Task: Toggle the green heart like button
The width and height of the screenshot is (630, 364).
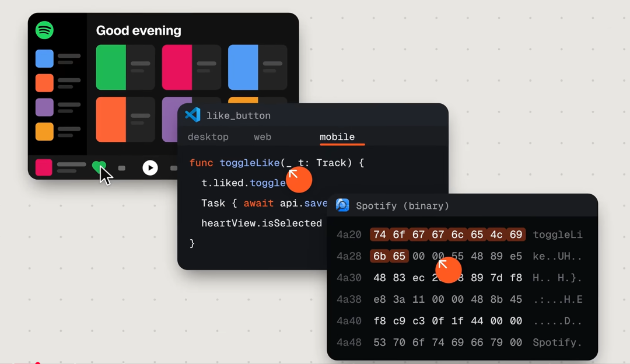Action: click(99, 167)
